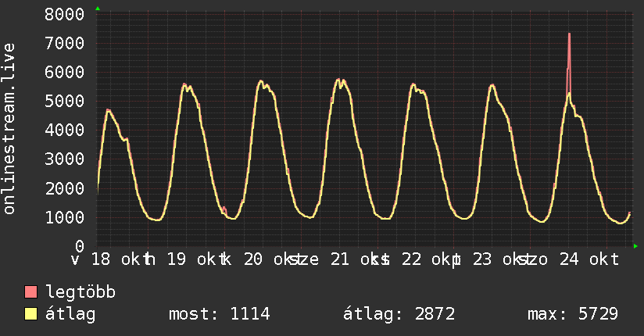This screenshot has height=336, width=644.
Task: Click the 'max: 5729' statistic
Action: pos(573,314)
